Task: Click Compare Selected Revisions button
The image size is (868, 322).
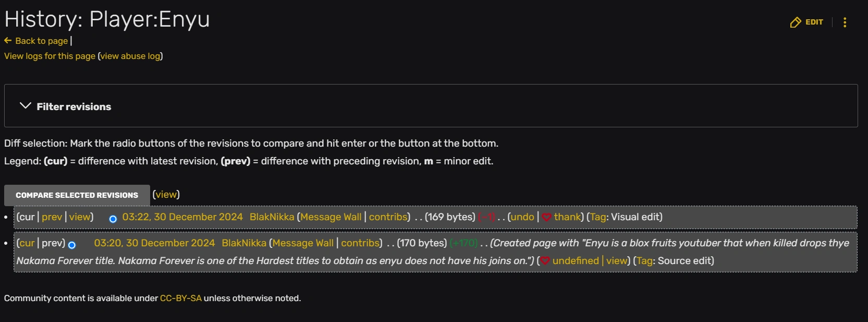Action: (x=77, y=195)
